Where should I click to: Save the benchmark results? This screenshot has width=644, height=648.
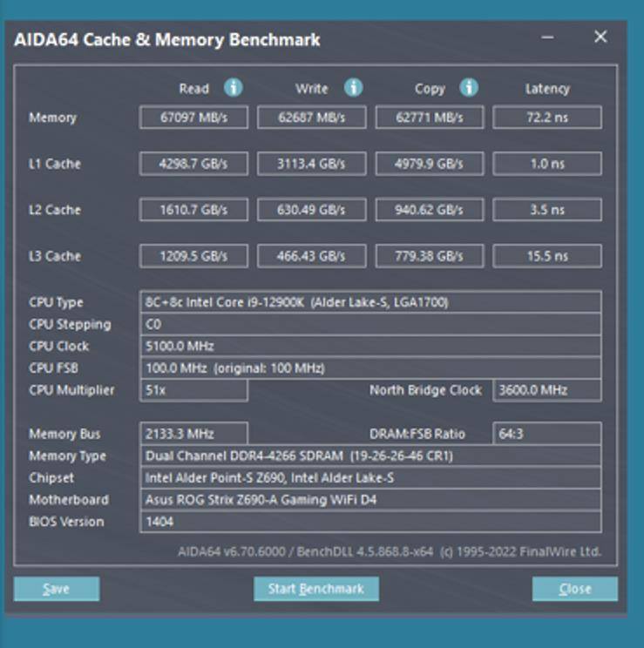click(57, 589)
